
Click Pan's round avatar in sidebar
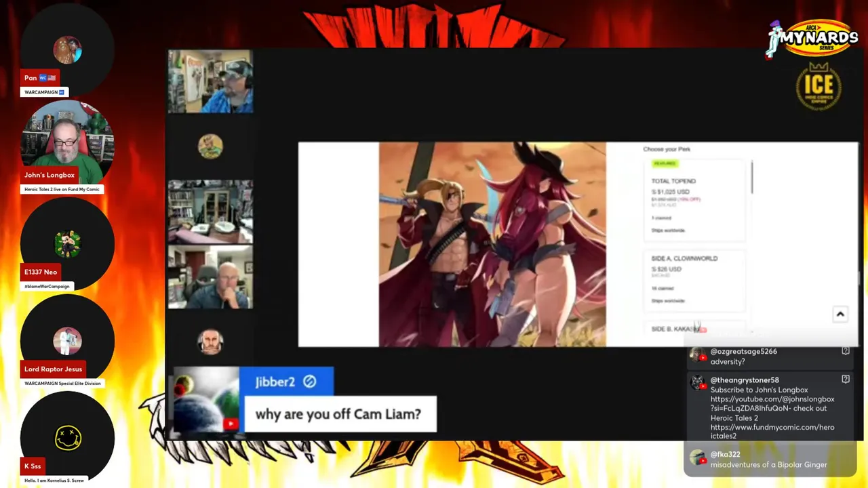coord(67,50)
